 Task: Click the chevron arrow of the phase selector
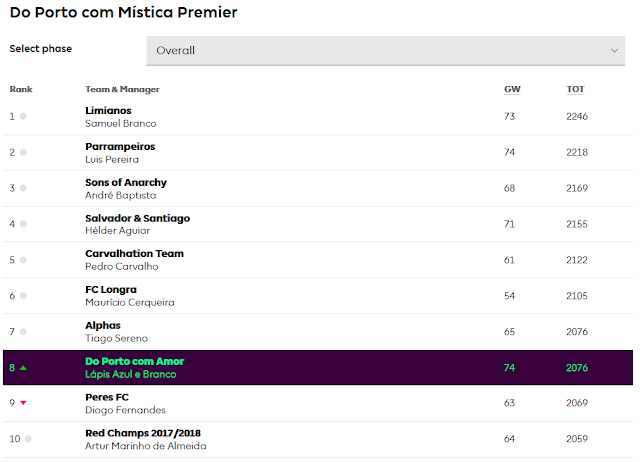point(614,51)
